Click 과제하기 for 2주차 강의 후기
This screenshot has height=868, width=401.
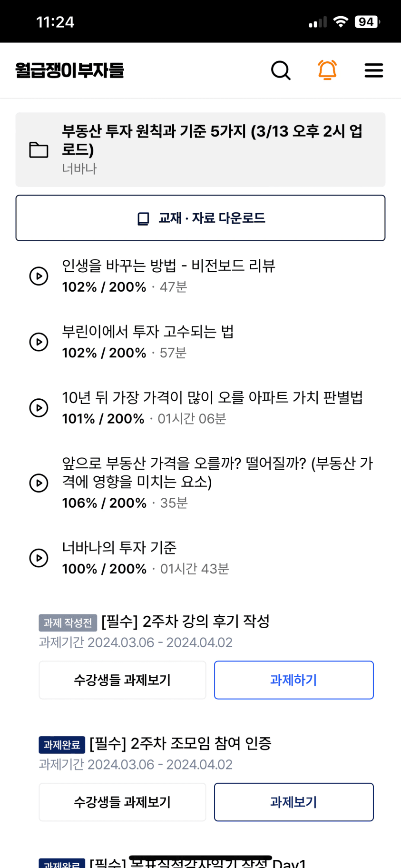click(x=293, y=680)
